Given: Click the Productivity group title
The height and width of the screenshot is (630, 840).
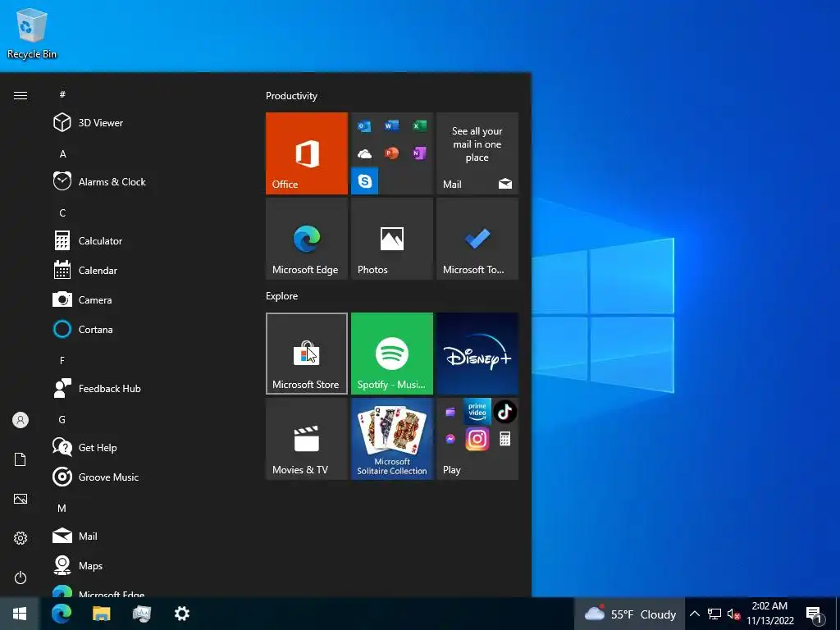Looking at the screenshot, I should click(291, 96).
